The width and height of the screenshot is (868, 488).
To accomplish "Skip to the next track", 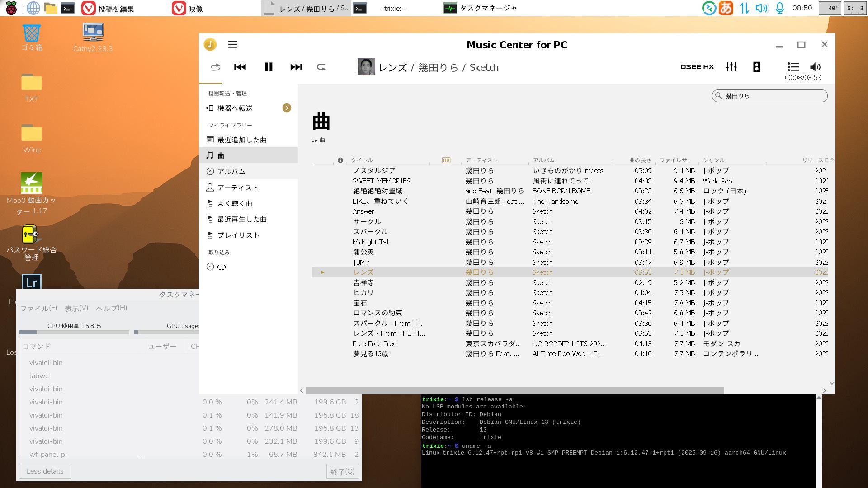I will (296, 67).
